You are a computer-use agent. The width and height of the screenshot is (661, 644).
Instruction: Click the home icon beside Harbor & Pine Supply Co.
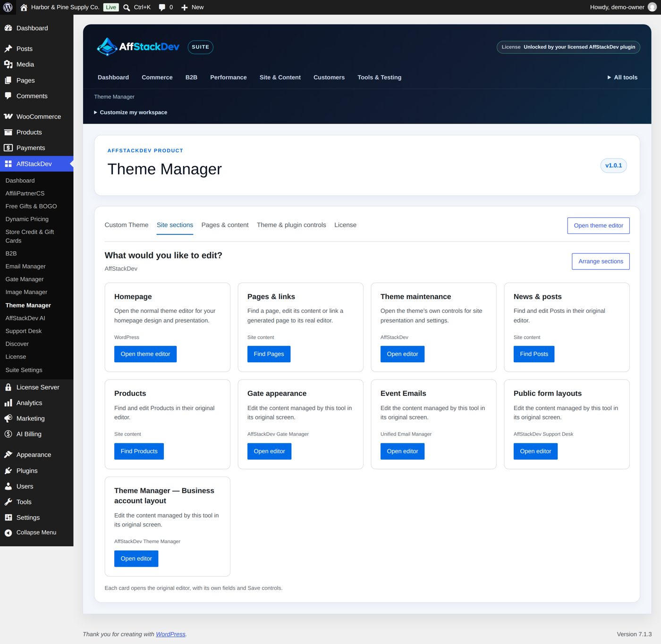[x=24, y=7]
